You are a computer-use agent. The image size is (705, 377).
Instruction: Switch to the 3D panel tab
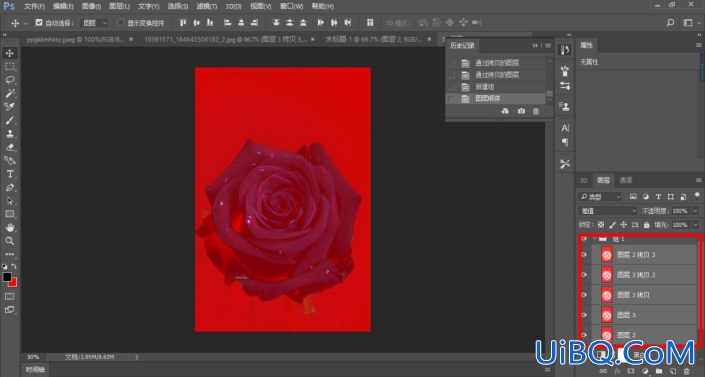[x=584, y=180]
